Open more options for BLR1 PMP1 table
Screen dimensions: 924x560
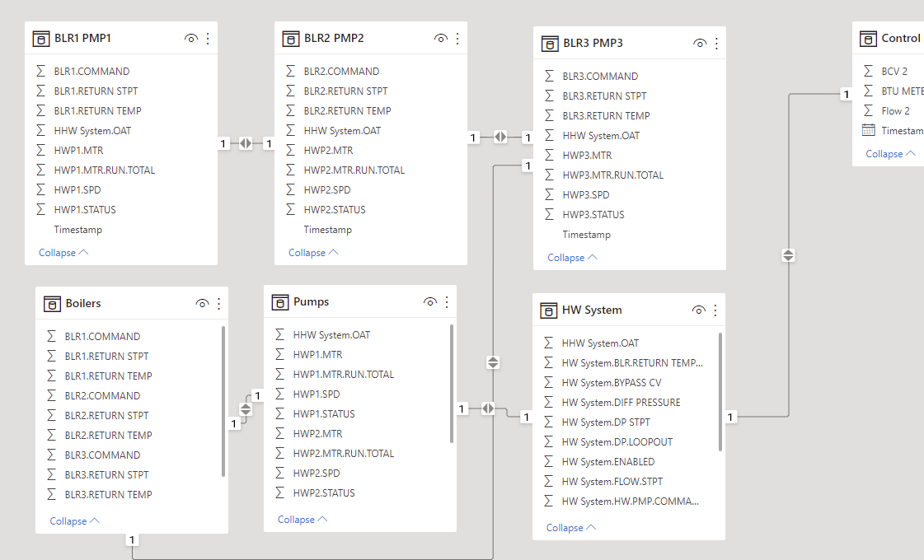click(x=208, y=39)
